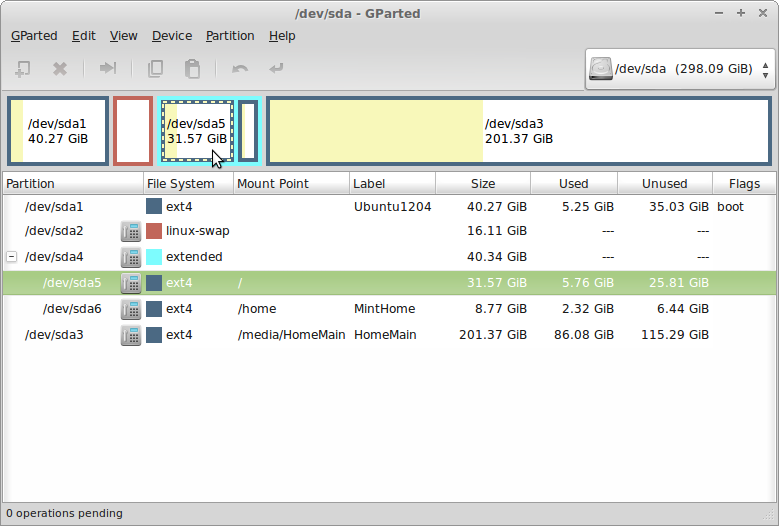Click the 86.08 GiB used cell
Image resolution: width=779 pixels, height=526 pixels.
pos(584,335)
